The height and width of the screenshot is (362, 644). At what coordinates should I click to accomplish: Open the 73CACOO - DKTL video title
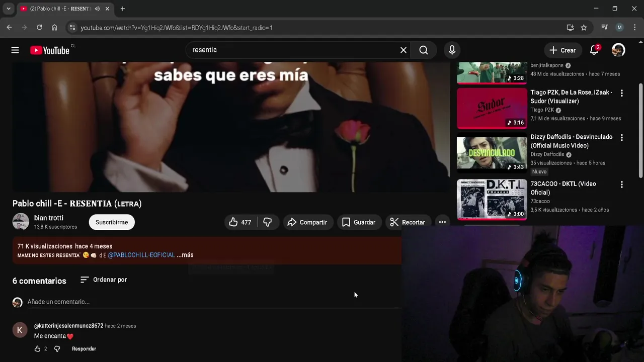563,188
